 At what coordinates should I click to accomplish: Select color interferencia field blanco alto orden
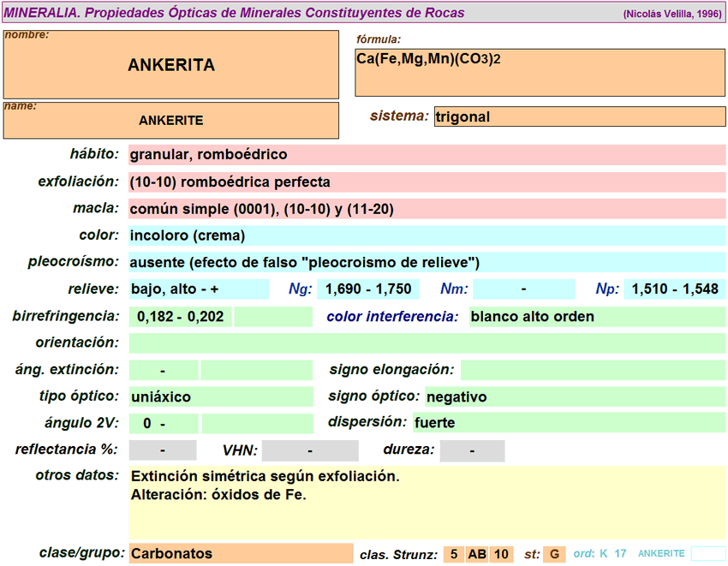pyautogui.click(x=596, y=317)
